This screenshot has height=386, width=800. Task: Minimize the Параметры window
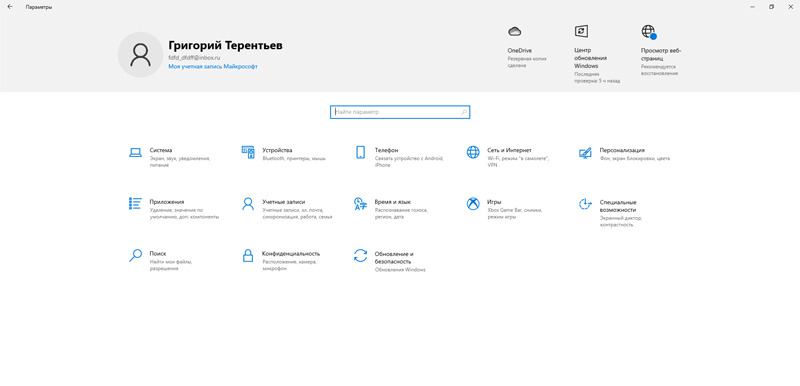(x=752, y=7)
